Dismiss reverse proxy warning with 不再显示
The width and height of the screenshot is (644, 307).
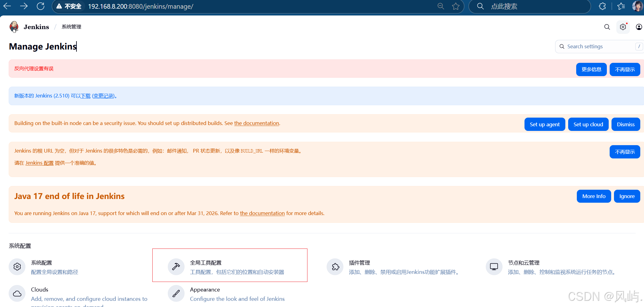[x=625, y=69]
